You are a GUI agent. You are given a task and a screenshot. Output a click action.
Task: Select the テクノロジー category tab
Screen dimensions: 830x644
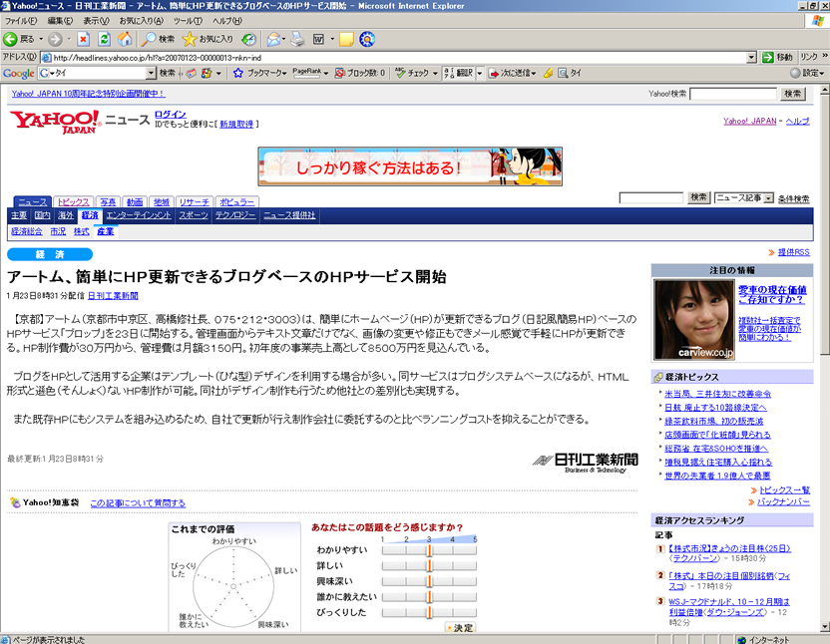[235, 215]
